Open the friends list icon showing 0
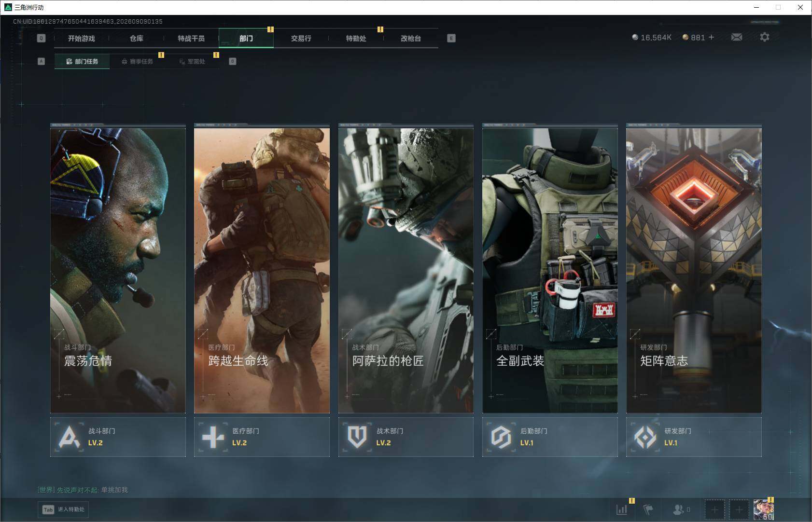 coord(682,509)
